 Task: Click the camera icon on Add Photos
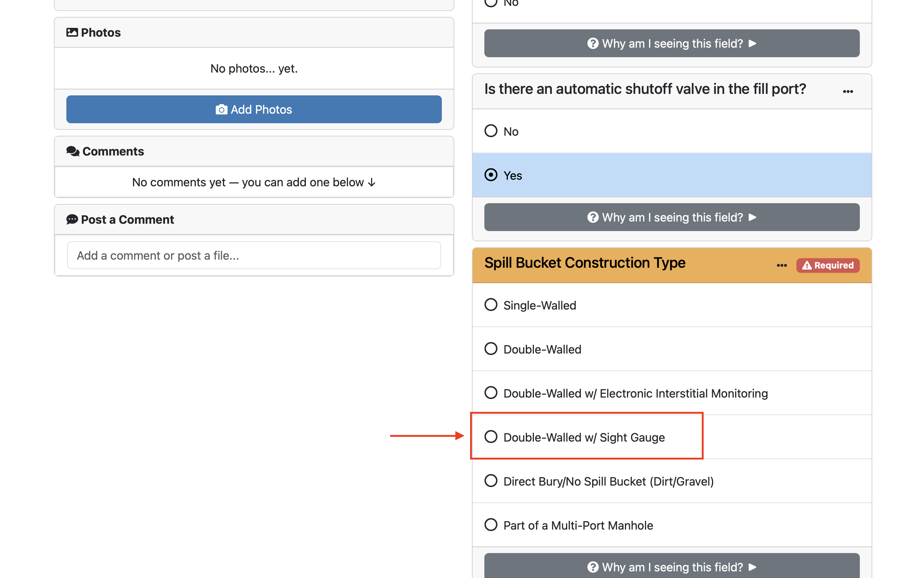click(x=221, y=110)
